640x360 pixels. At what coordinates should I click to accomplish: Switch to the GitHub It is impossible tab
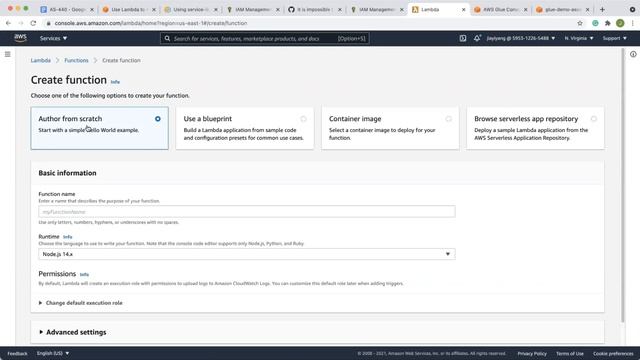click(314, 9)
